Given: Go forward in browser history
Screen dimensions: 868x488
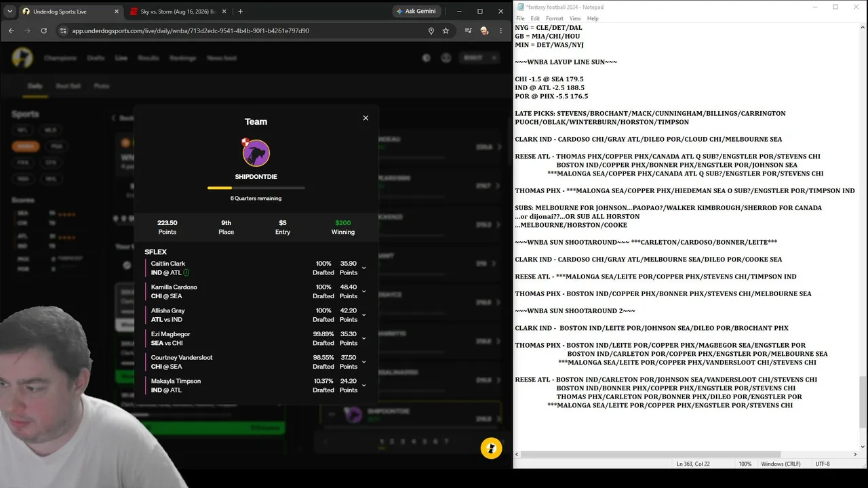Looking at the screenshot, I should click(27, 30).
